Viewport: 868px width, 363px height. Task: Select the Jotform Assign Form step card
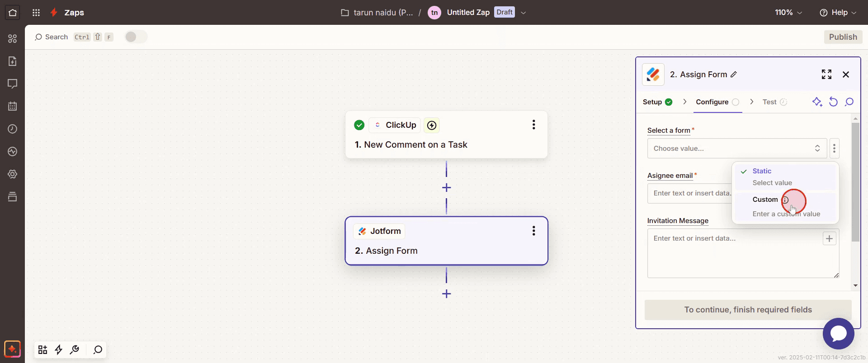click(446, 241)
